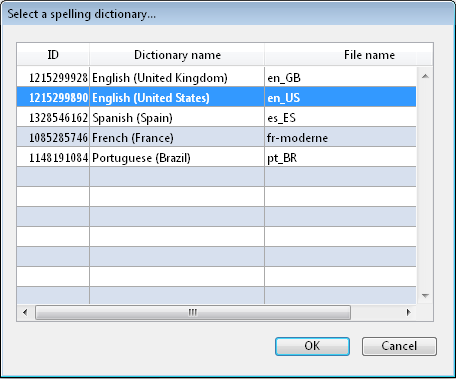The height and width of the screenshot is (379, 456).
Task: Click vertical scrollbar up arrow
Action: click(x=425, y=76)
